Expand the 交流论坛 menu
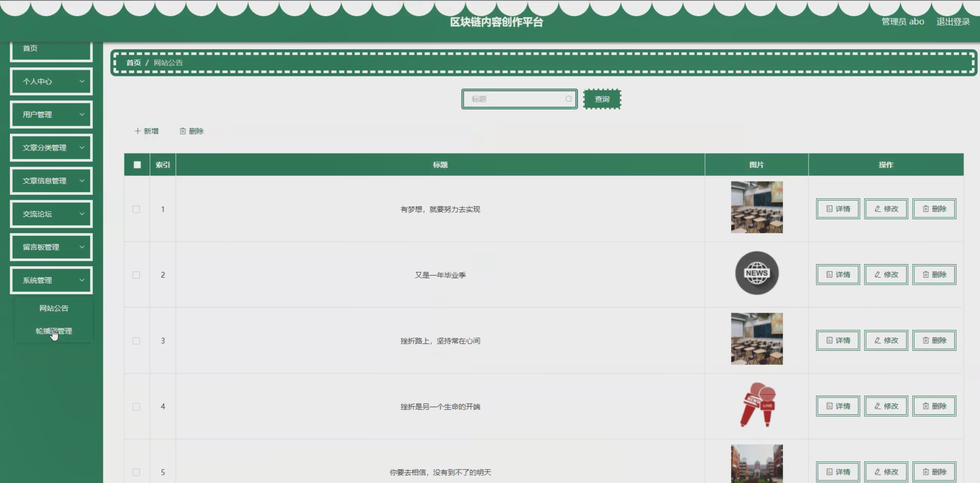Viewport: 980px width, 483px height. coord(51,214)
